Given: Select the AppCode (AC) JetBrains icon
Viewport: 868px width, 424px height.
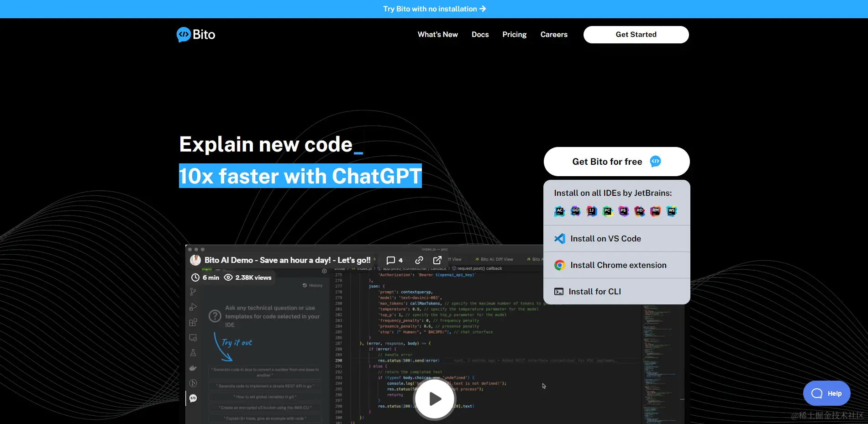Looking at the screenshot, I should coord(559,211).
